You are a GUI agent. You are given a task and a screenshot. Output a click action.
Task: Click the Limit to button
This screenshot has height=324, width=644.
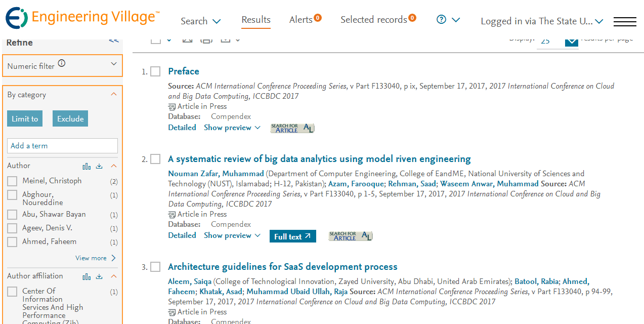pos(25,119)
